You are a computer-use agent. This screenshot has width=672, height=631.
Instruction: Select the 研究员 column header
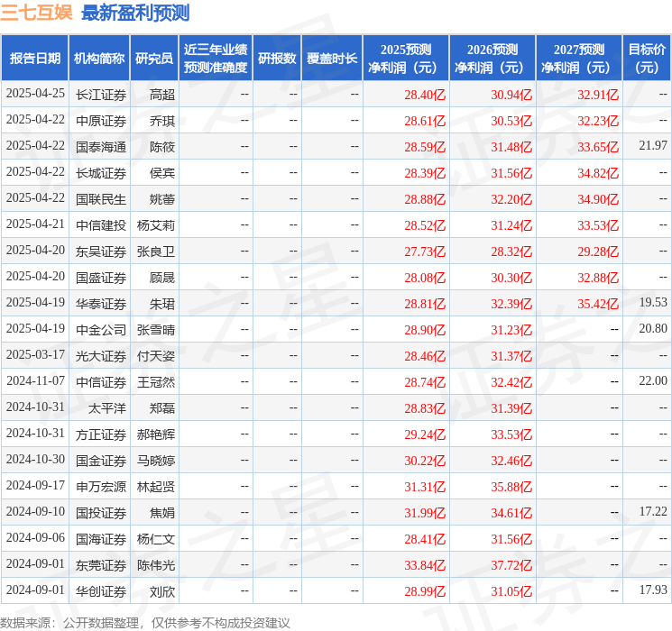[154, 59]
